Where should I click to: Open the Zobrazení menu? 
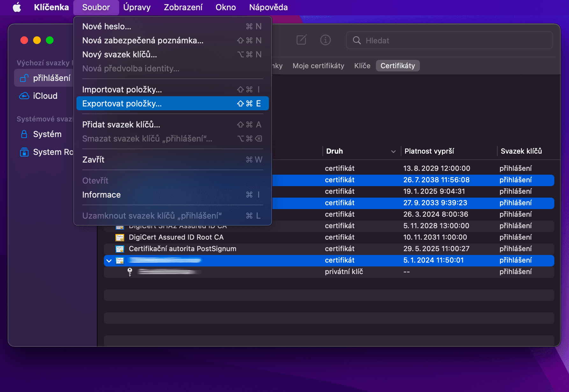point(183,7)
